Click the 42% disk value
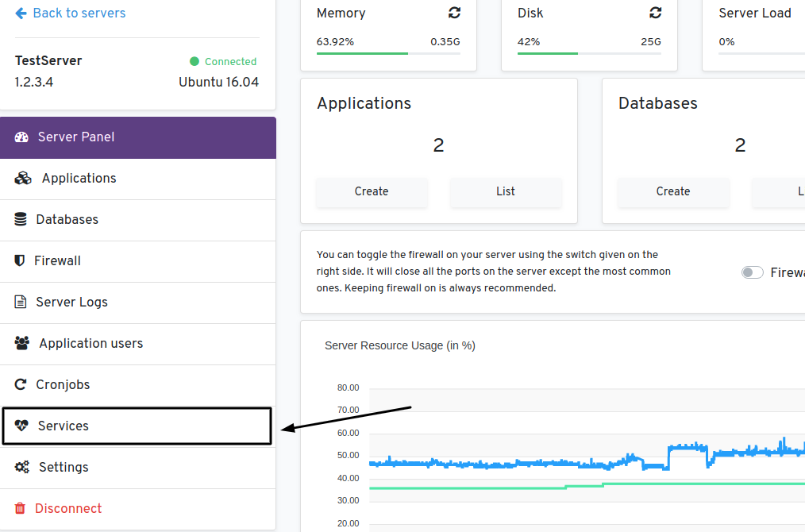 [x=529, y=42]
